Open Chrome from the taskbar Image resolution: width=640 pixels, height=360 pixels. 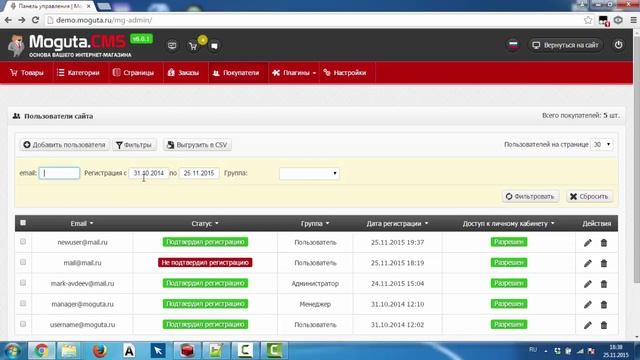point(41,350)
